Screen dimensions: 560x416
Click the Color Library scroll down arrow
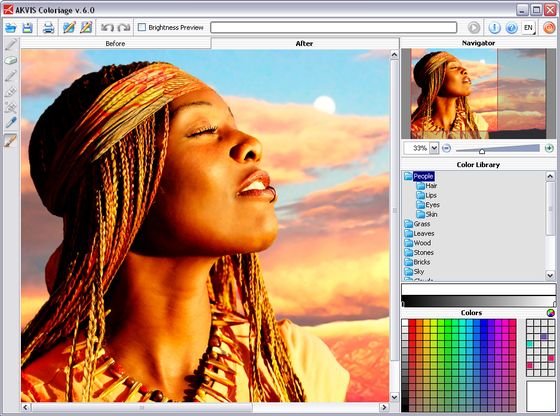tap(550, 275)
